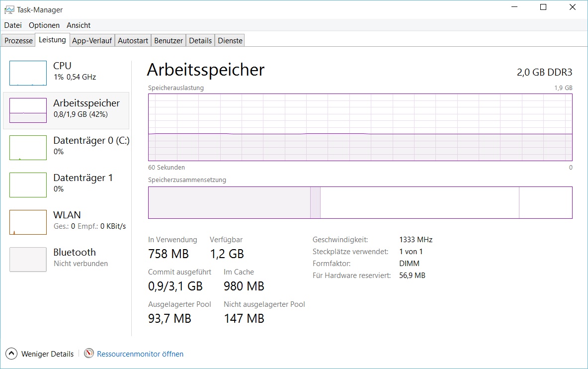Go to the Autostart tab

click(133, 41)
